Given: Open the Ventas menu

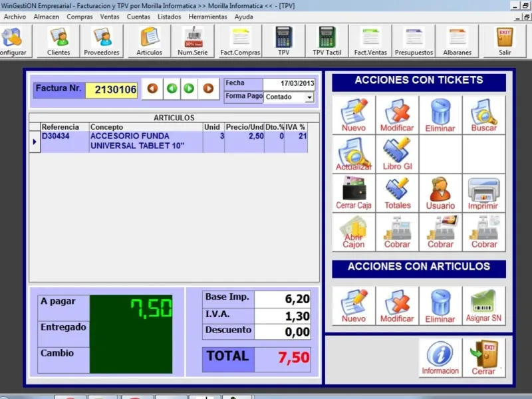Looking at the screenshot, I should coord(110,17).
